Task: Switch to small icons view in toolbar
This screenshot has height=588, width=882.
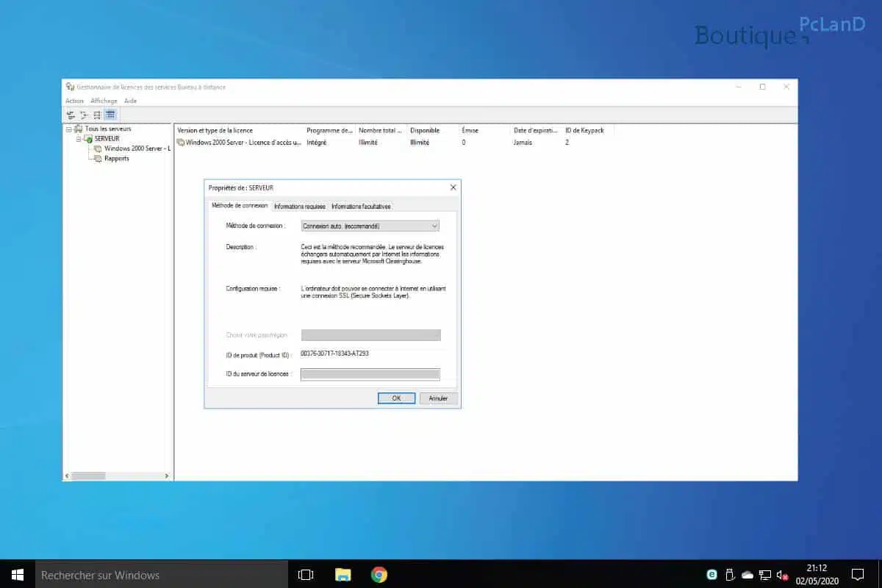Action: pos(84,115)
